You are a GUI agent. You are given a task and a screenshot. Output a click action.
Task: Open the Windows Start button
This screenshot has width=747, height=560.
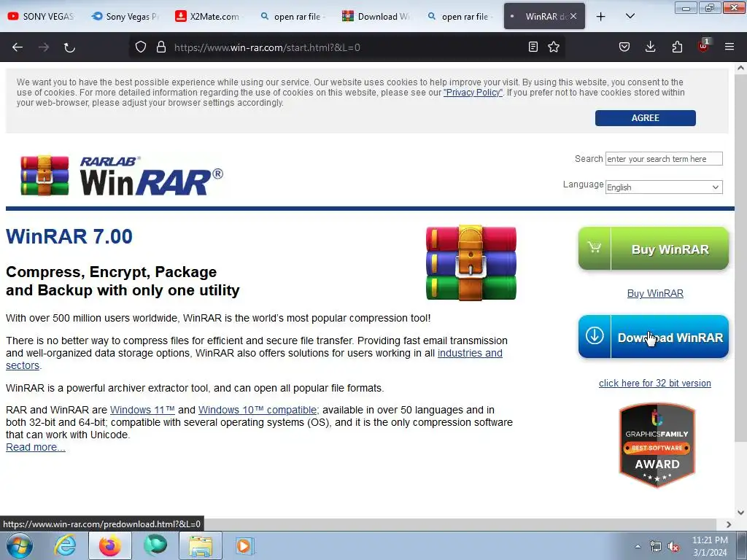[x=20, y=545]
